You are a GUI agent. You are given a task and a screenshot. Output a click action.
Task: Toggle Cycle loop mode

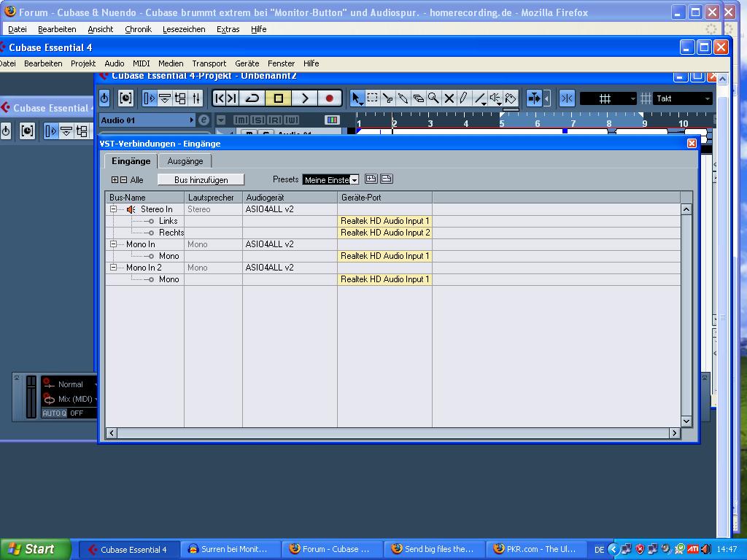point(252,98)
